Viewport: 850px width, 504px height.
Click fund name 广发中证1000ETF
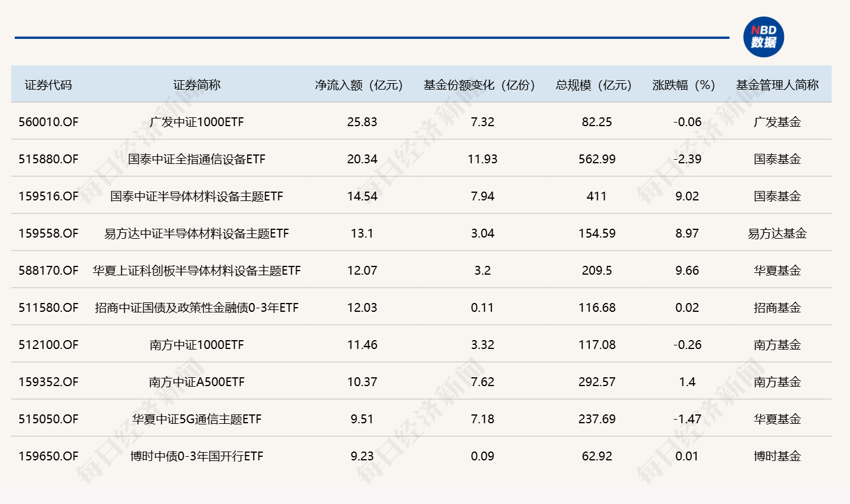point(197,122)
